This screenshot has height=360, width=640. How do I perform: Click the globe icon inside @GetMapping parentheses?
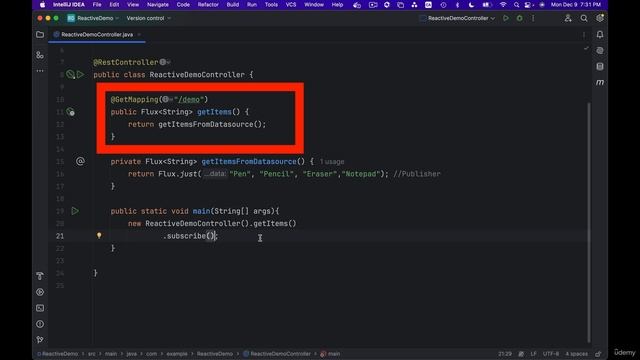click(x=165, y=99)
